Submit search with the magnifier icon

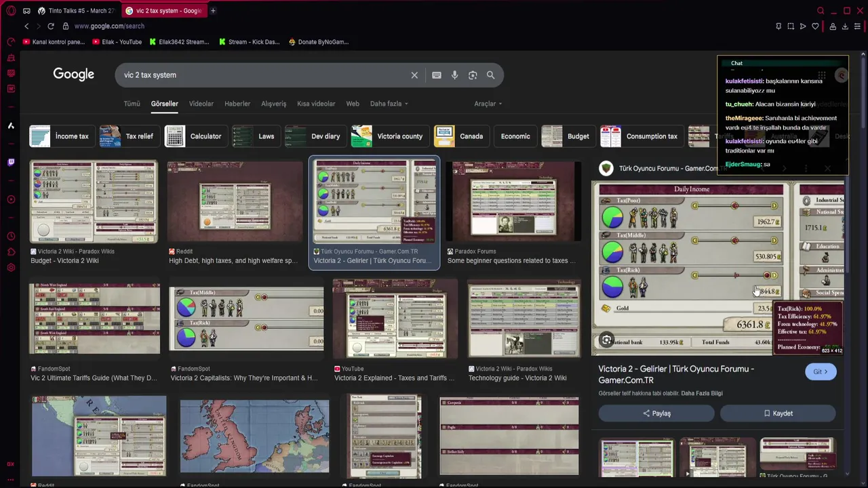pyautogui.click(x=490, y=75)
